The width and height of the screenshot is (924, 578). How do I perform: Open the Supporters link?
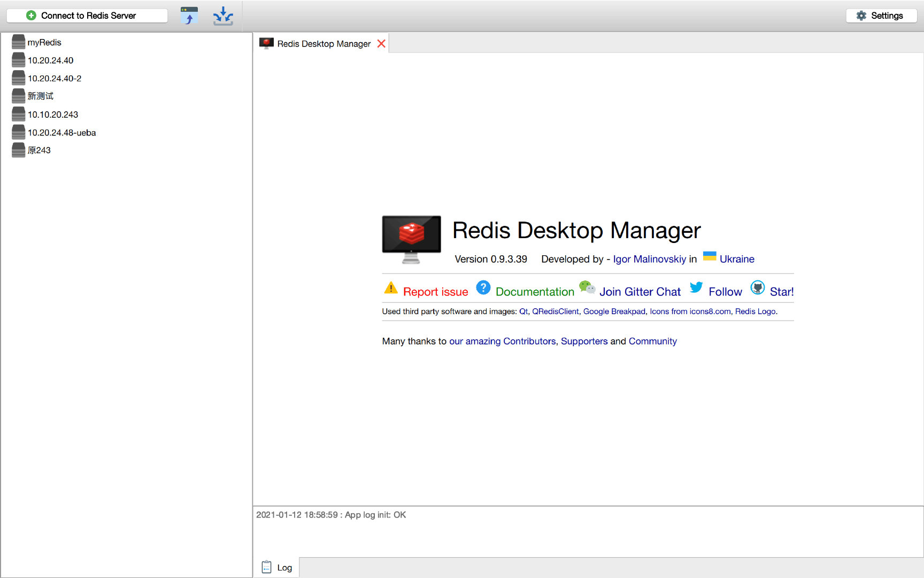click(x=584, y=341)
